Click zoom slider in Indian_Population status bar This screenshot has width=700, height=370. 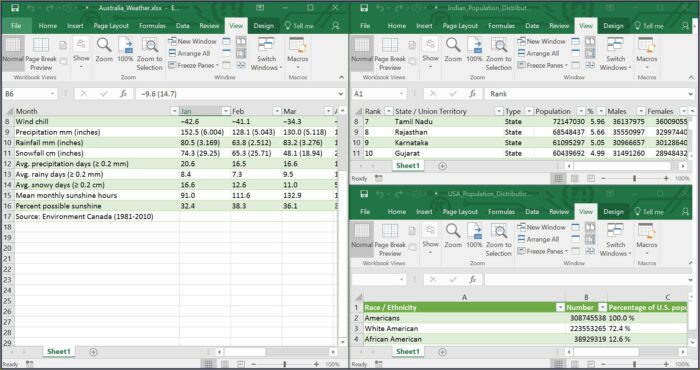(x=634, y=178)
